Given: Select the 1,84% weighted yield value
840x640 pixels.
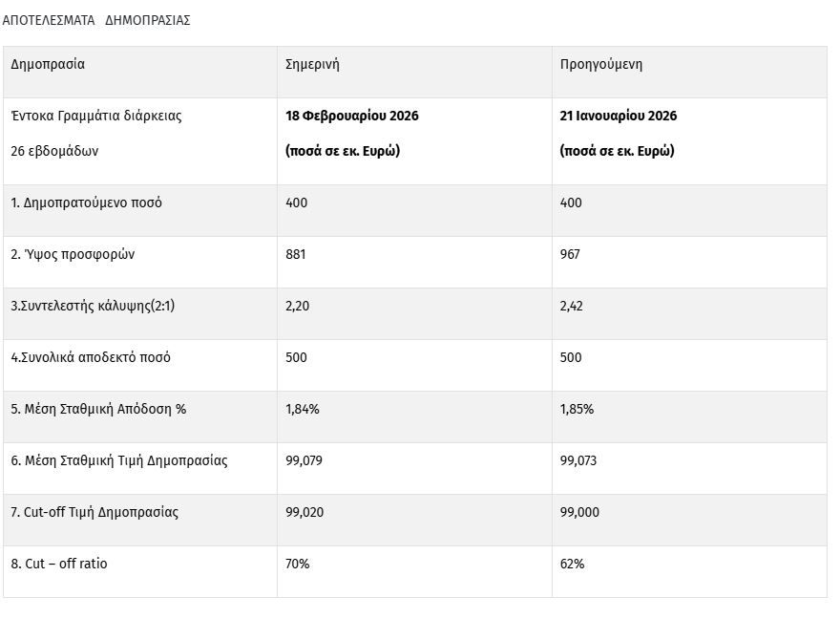Looking at the screenshot, I should (x=303, y=409).
